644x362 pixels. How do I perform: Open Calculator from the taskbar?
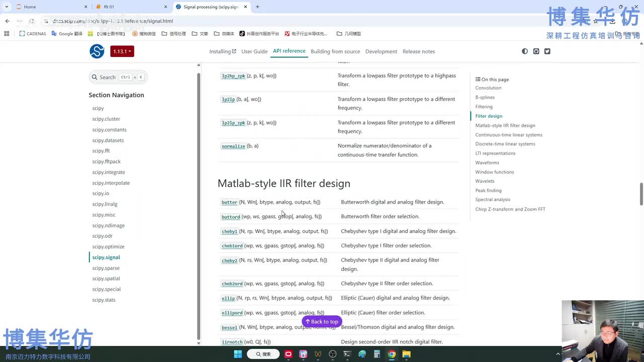pos(377,354)
